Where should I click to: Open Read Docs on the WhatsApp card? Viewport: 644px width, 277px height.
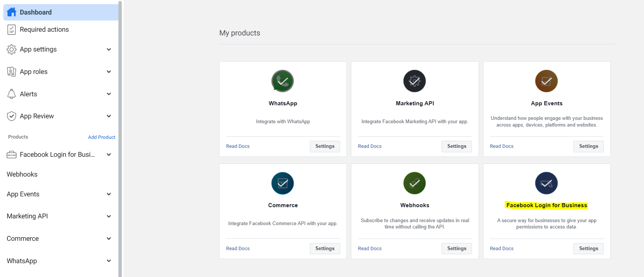(238, 146)
